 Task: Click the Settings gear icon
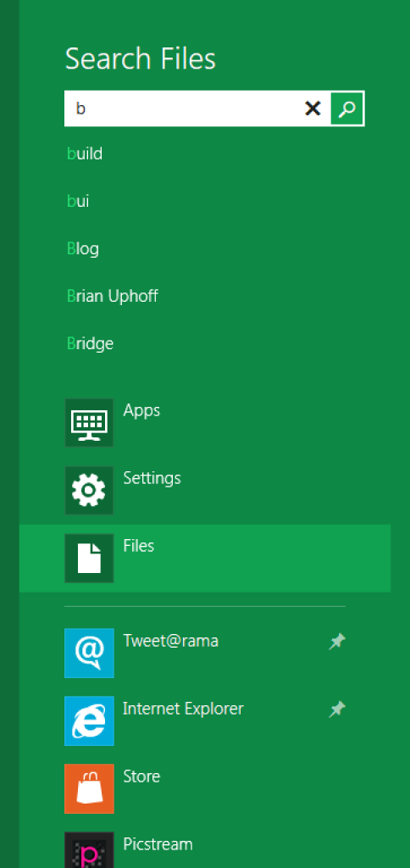(89, 491)
